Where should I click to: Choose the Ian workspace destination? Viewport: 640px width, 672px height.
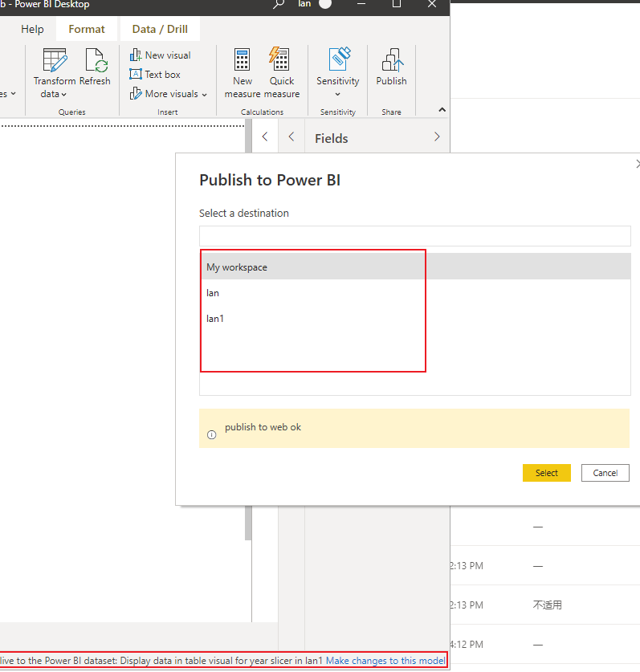[415, 293]
